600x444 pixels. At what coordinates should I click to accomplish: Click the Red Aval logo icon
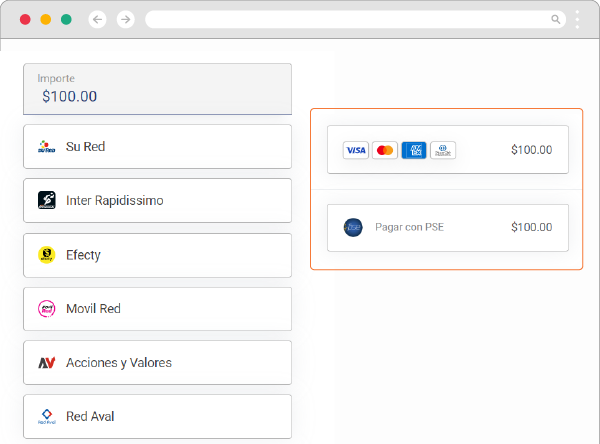(46, 416)
